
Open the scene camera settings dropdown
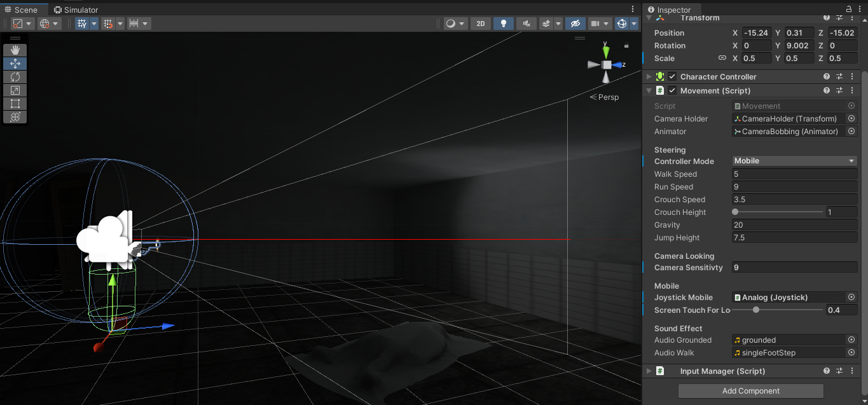point(599,24)
